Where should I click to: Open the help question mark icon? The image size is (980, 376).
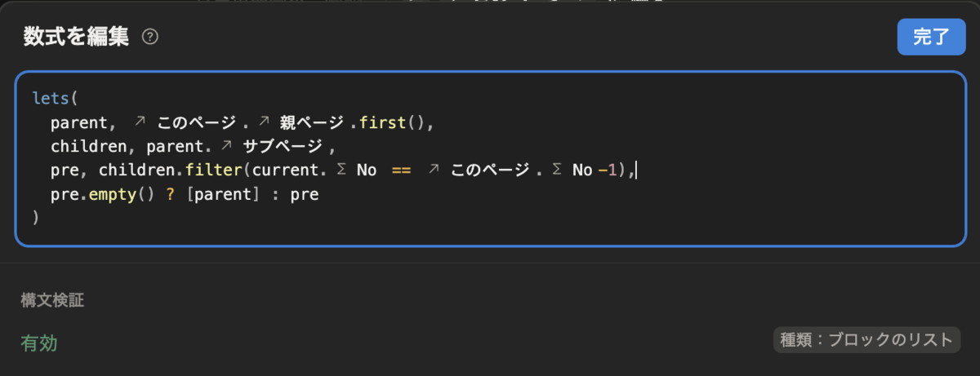[x=149, y=37]
